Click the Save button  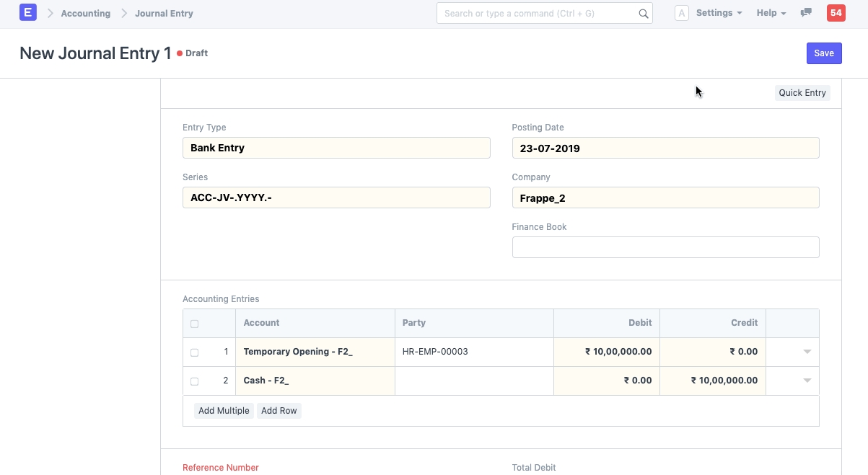point(823,53)
